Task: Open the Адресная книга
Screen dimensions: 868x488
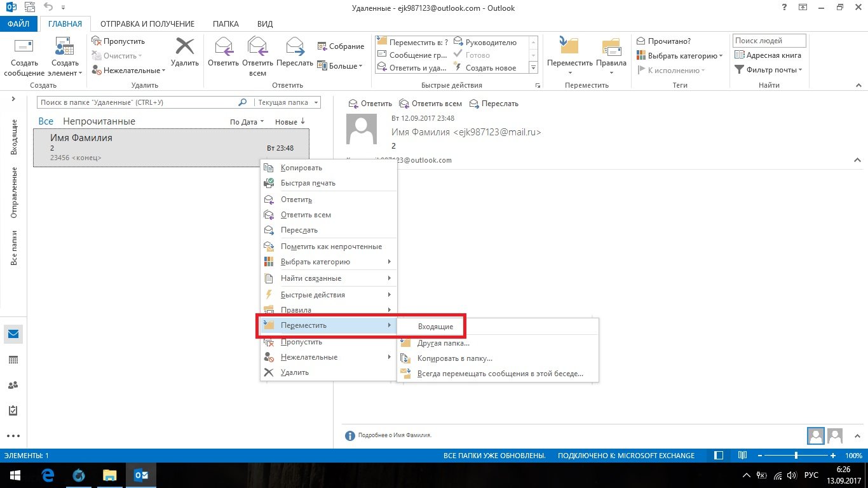Action: (768, 55)
